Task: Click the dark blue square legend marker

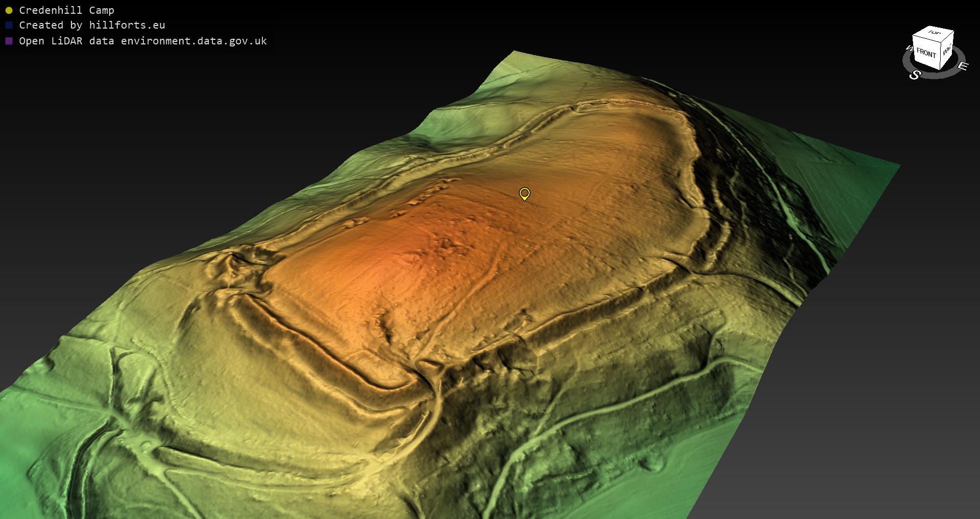Action: click(9, 25)
